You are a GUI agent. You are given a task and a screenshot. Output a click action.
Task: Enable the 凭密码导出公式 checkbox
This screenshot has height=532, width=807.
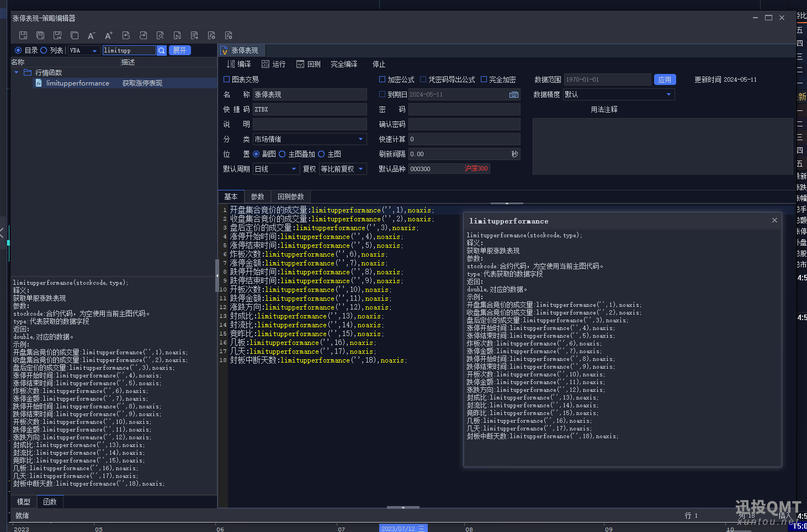(423, 79)
